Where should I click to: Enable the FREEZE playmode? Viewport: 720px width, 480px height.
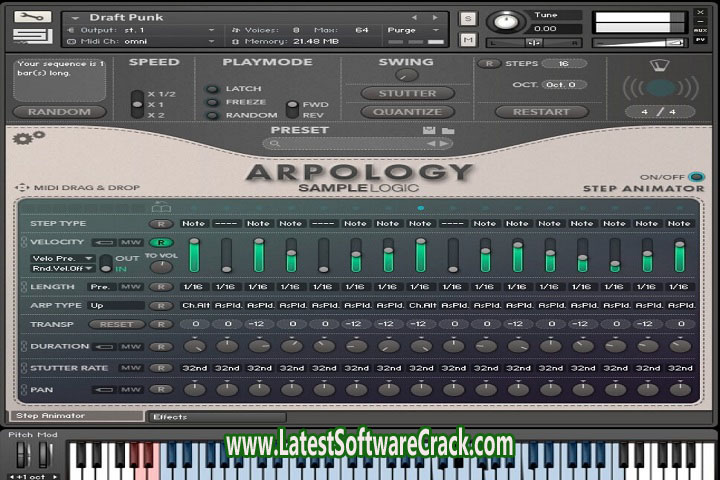click(x=212, y=102)
